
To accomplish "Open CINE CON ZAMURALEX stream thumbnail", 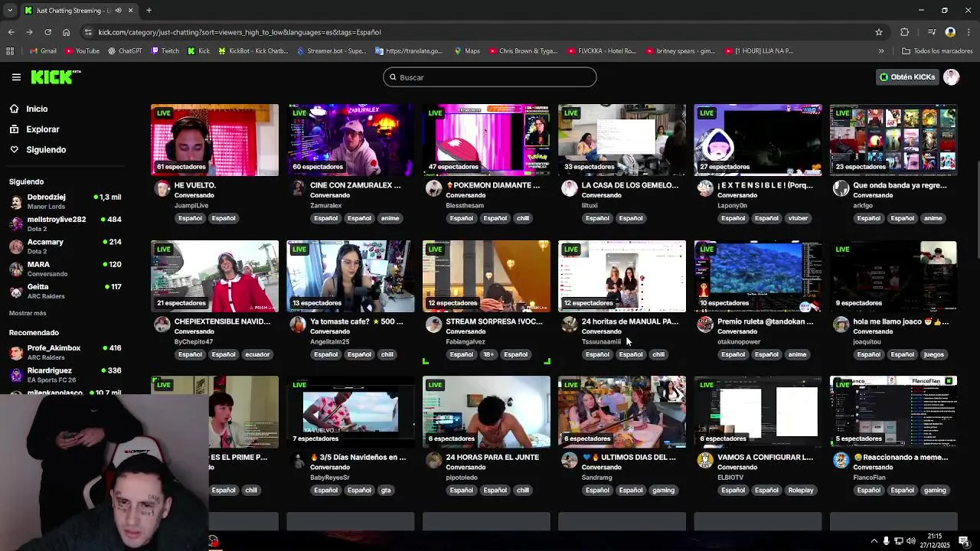I will click(x=351, y=140).
